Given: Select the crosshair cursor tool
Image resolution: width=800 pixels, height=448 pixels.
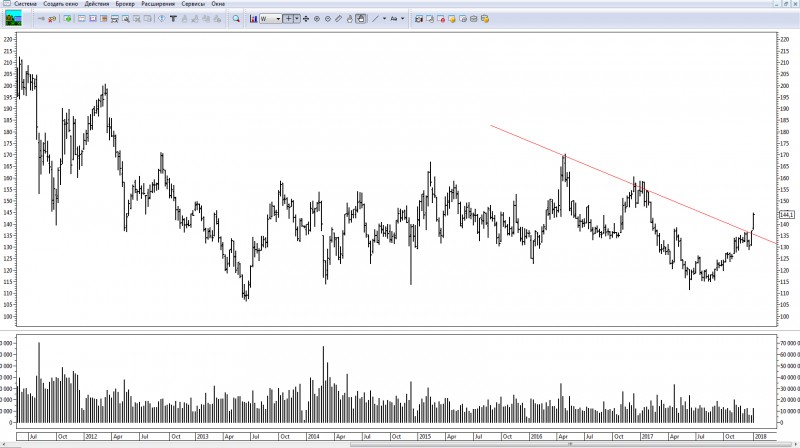Looking at the screenshot, I should (288, 19).
